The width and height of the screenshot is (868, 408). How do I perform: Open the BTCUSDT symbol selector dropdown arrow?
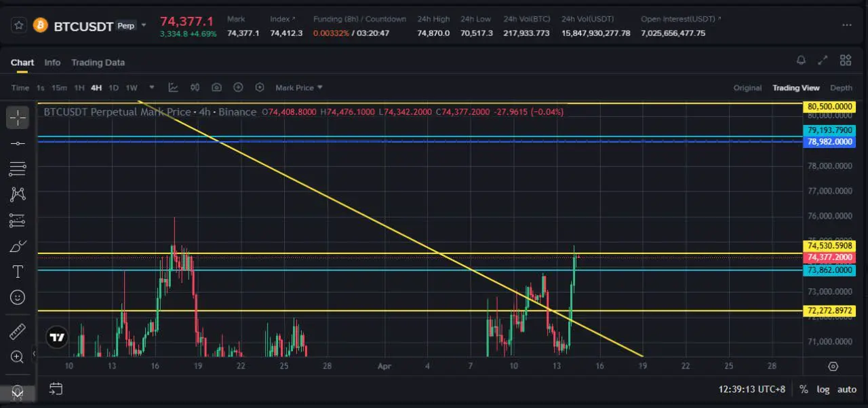[x=144, y=26]
